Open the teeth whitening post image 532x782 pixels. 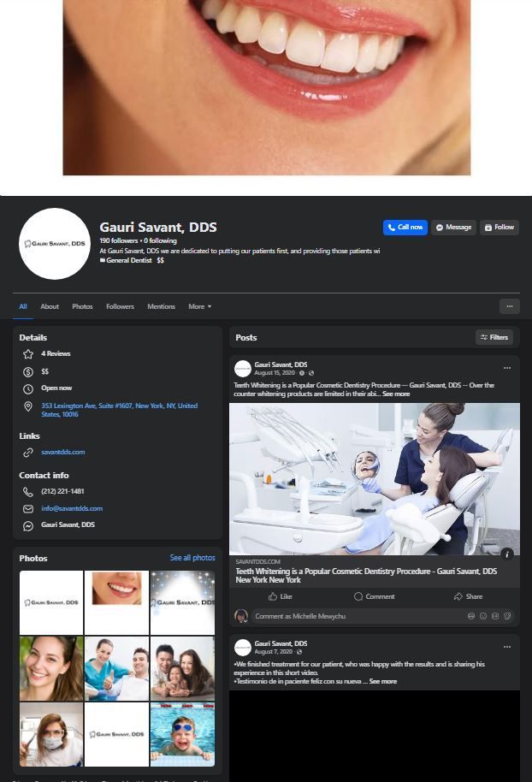tap(375, 479)
